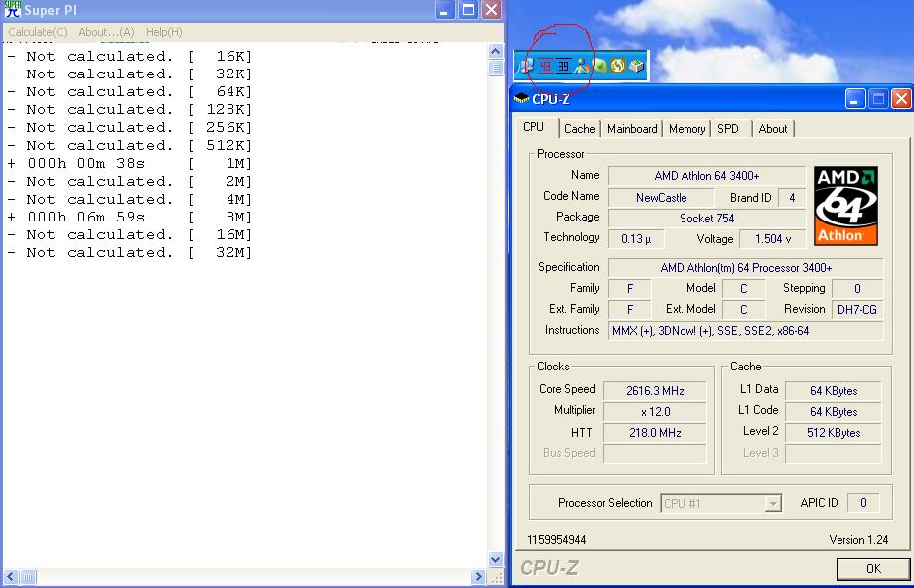914x588 pixels.
Task: Click the Package value "Socket 754"
Action: coord(706,218)
